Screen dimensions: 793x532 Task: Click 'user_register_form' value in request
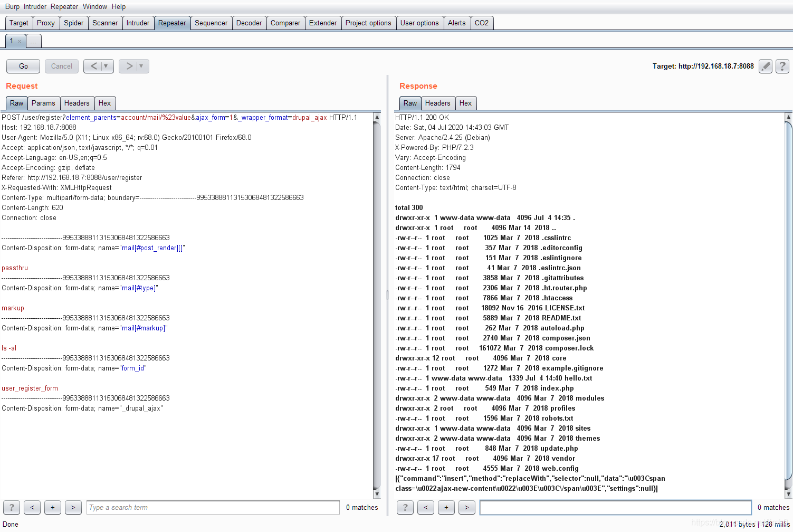(x=30, y=388)
